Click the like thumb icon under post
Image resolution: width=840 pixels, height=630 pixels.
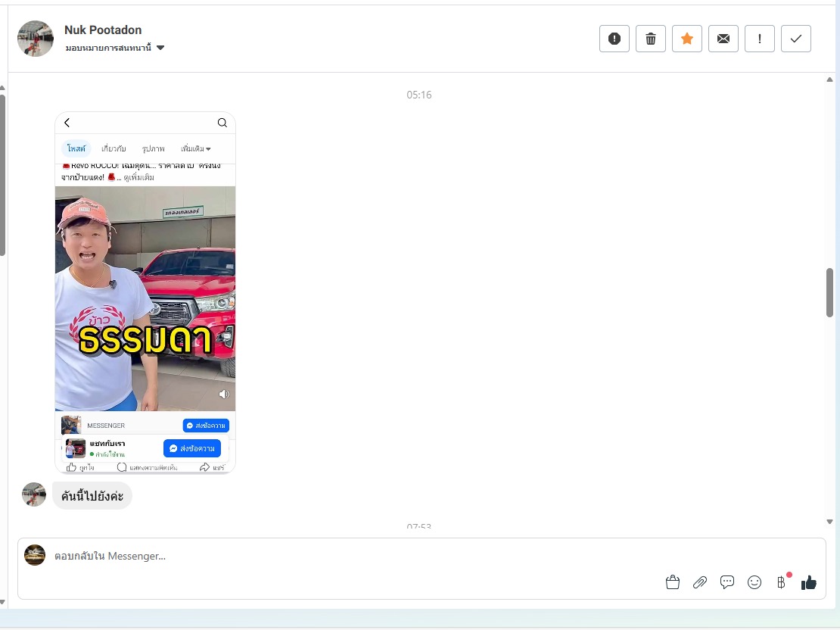coord(71,467)
